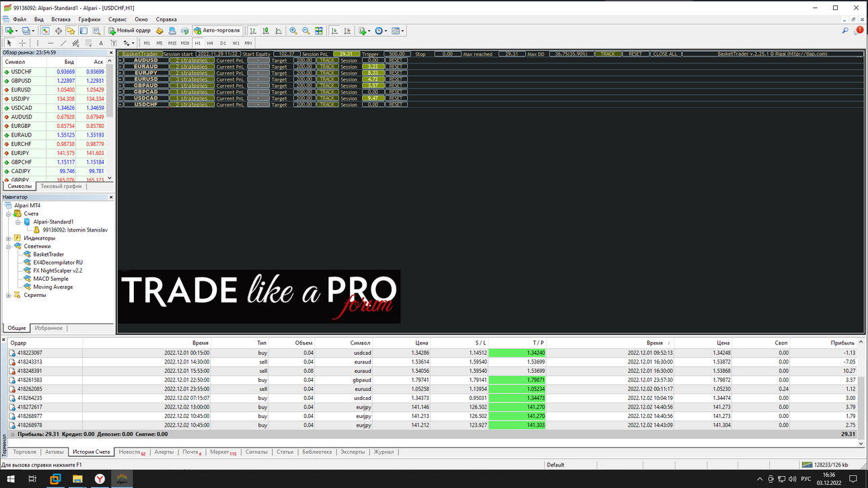Switch chart to candlesticks icon
868x488 pixels.
click(266, 30)
